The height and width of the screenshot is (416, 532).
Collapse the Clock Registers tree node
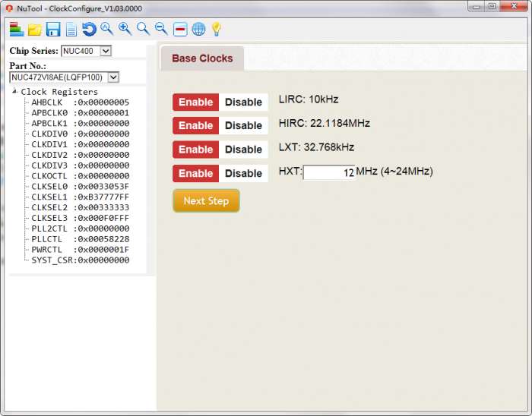coord(15,92)
